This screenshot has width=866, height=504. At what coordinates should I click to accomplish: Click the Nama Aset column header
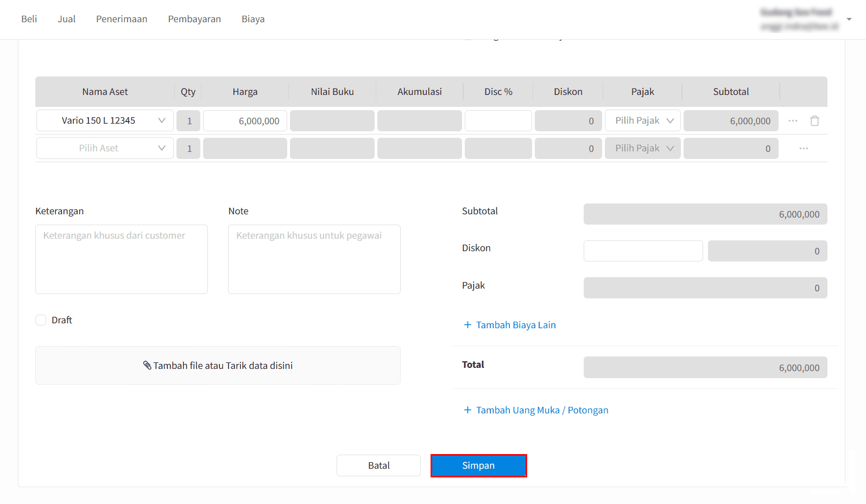(105, 92)
